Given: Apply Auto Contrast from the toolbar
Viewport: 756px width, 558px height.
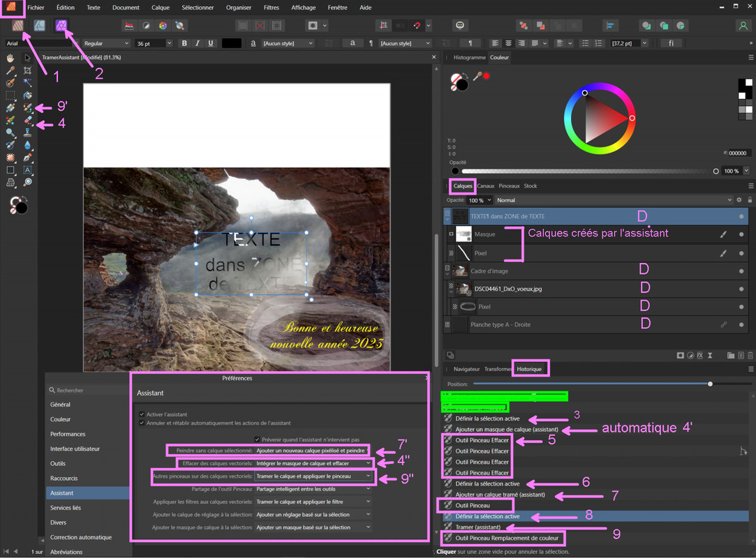Looking at the screenshot, I should tap(146, 26).
